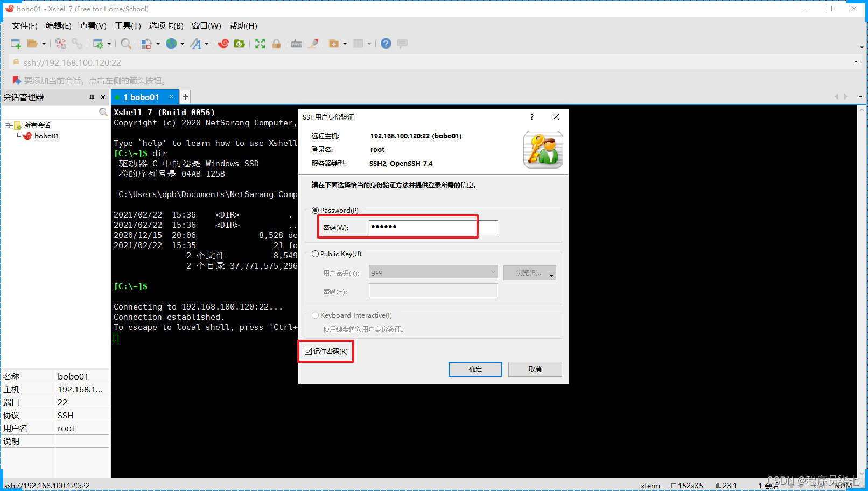Expand session properties dropdown arrow
This screenshot has width=868, height=491.
pyautogui.click(x=109, y=44)
